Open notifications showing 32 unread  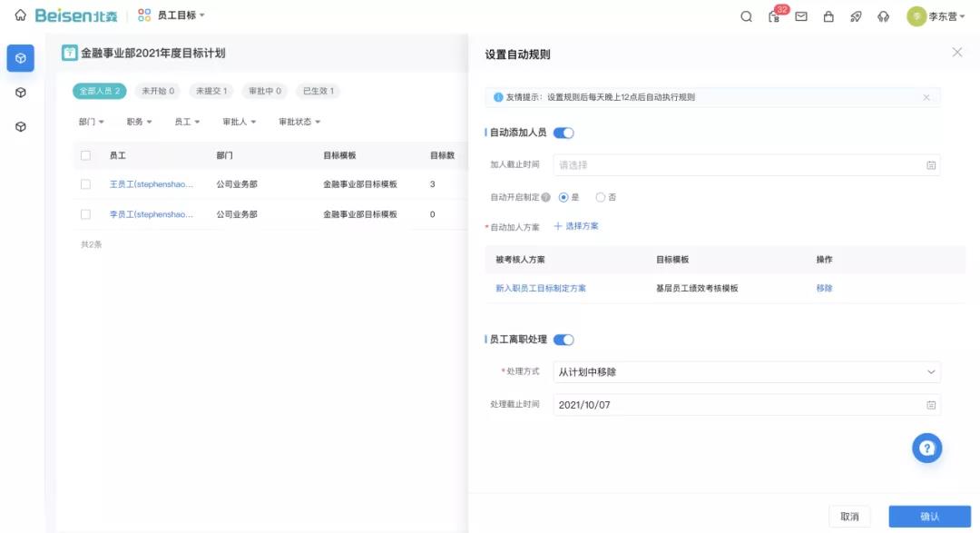(x=776, y=16)
